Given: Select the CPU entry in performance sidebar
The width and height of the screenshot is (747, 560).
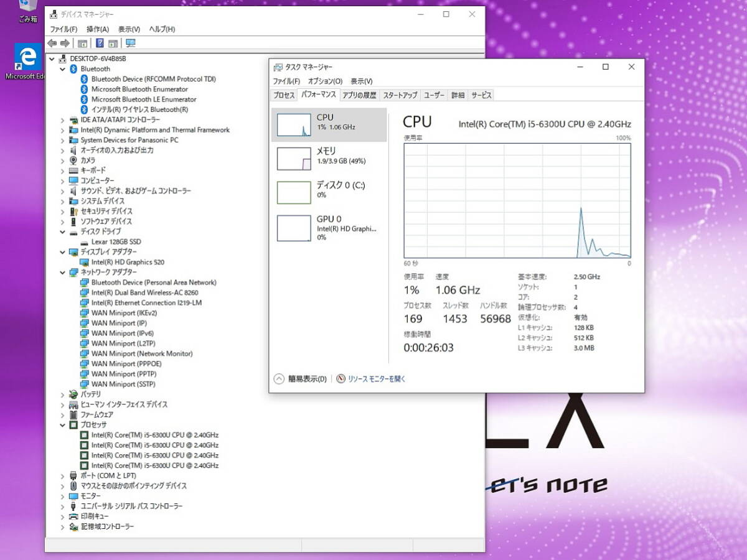Looking at the screenshot, I should pos(329,124).
